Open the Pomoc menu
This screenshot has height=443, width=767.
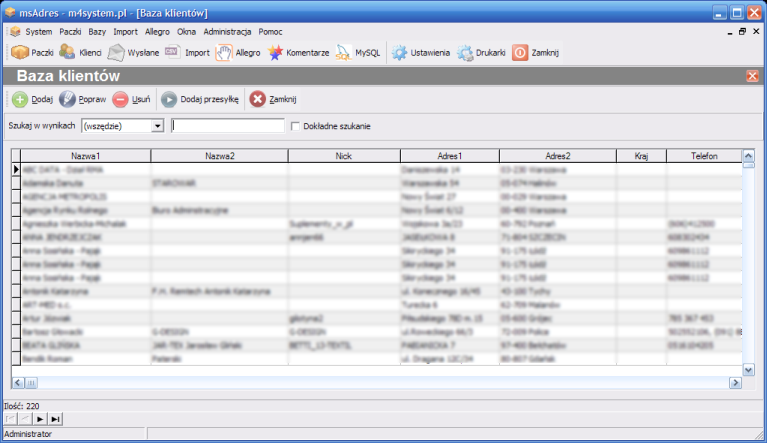pyautogui.click(x=271, y=32)
